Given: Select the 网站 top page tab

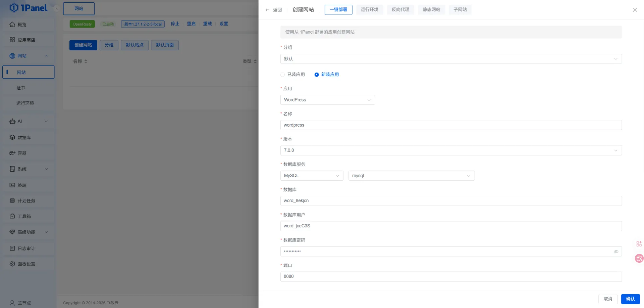Looking at the screenshot, I should tap(79, 9).
